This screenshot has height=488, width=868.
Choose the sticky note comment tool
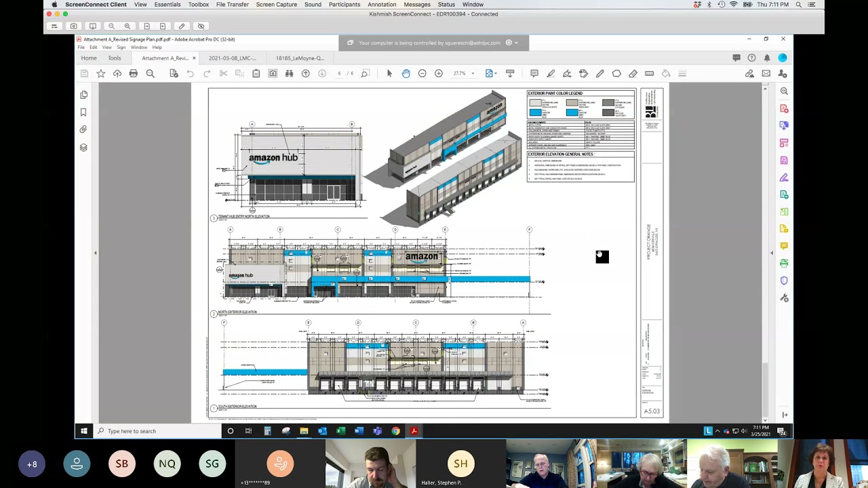pyautogui.click(x=534, y=73)
